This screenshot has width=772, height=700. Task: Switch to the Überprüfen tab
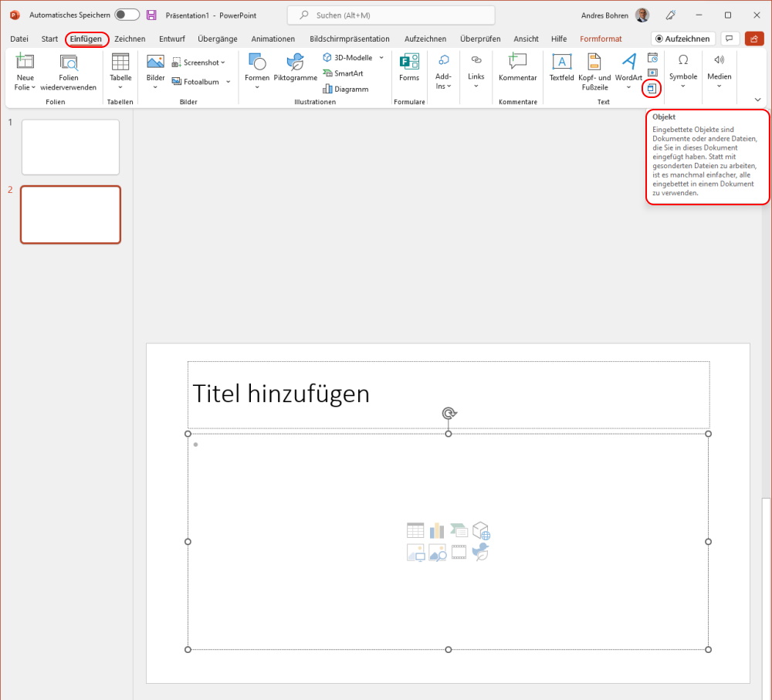[x=480, y=39]
